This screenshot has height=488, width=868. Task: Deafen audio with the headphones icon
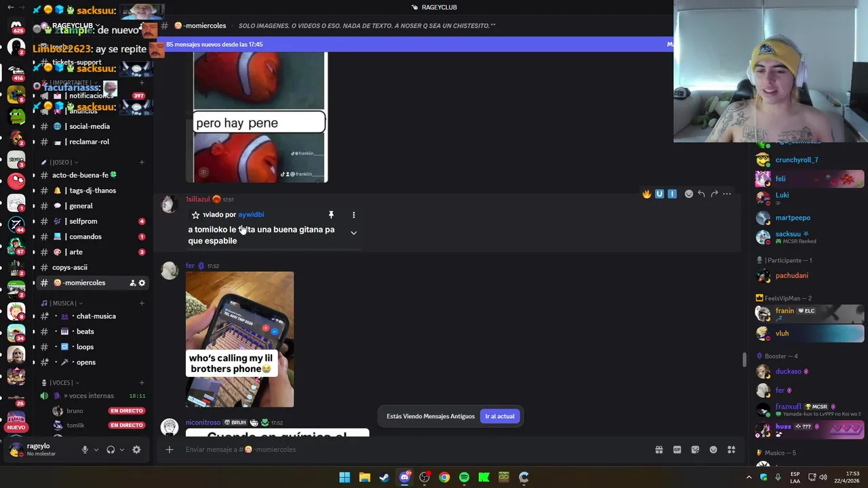(111, 449)
